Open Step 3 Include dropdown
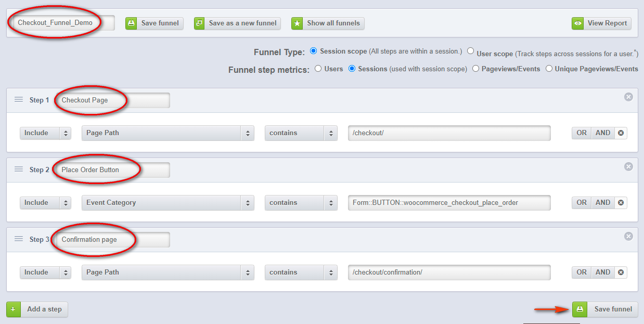The image size is (644, 324). tap(46, 273)
